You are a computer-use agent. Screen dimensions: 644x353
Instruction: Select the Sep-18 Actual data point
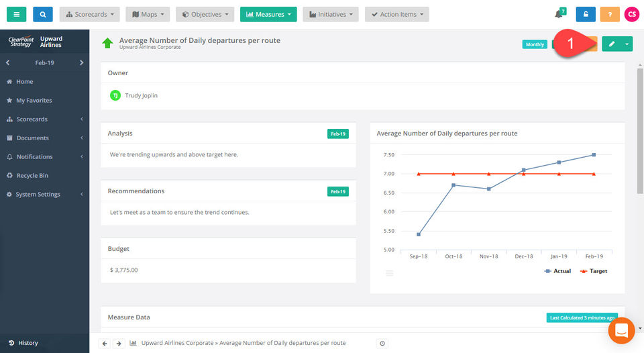[x=419, y=235]
